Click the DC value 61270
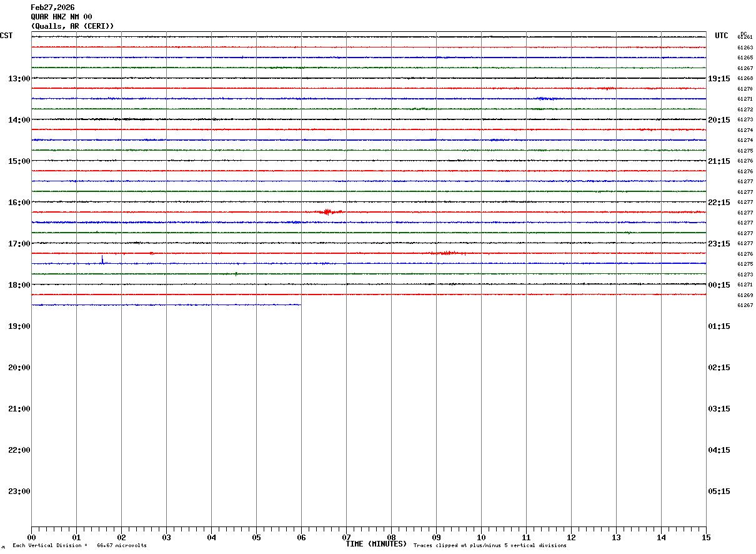Image resolution: width=756 pixels, height=554 pixels. [x=745, y=89]
